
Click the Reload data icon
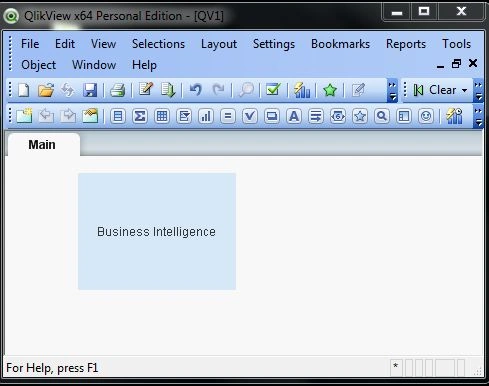[168, 90]
